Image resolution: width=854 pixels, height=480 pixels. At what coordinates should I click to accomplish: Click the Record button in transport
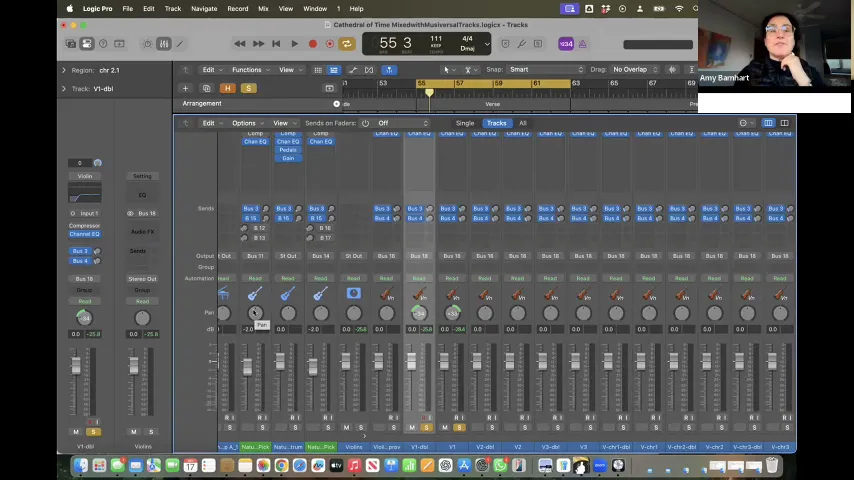[x=313, y=44]
